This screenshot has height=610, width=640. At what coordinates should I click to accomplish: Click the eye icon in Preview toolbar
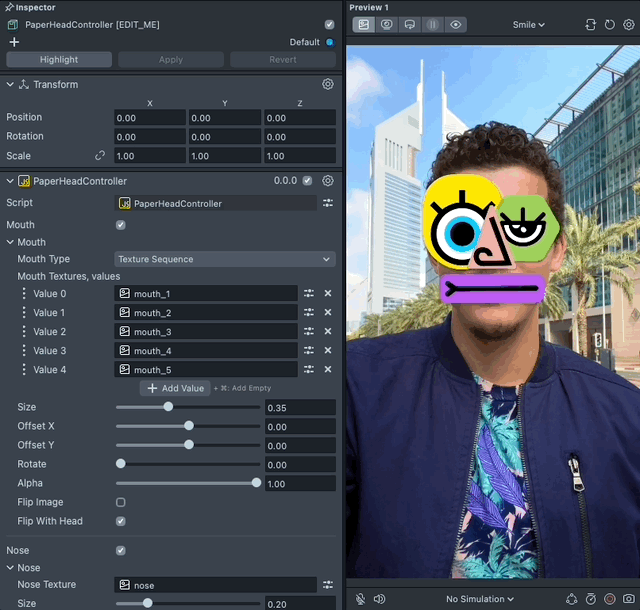[x=456, y=25]
